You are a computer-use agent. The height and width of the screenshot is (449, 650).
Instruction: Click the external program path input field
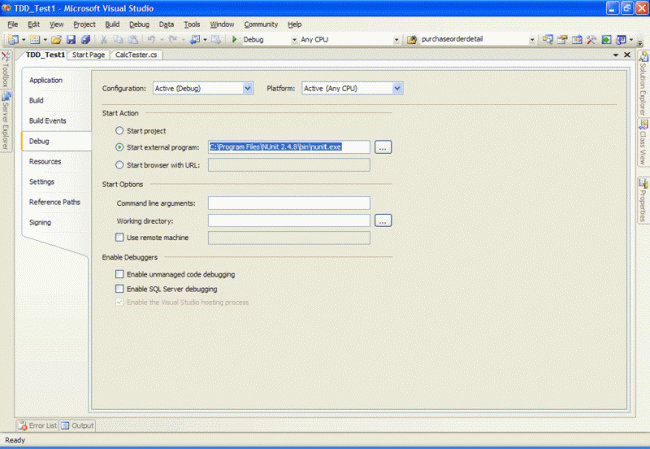tap(289, 147)
